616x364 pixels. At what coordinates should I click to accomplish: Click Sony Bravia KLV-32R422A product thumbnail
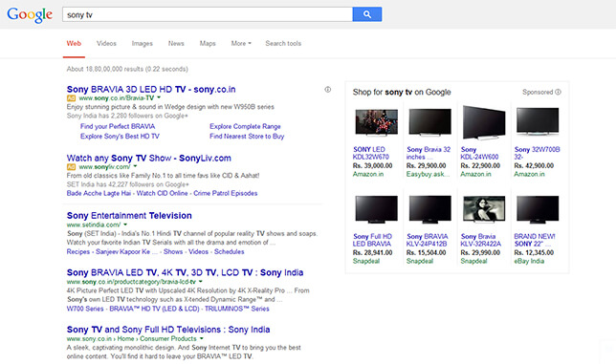pos(484,209)
